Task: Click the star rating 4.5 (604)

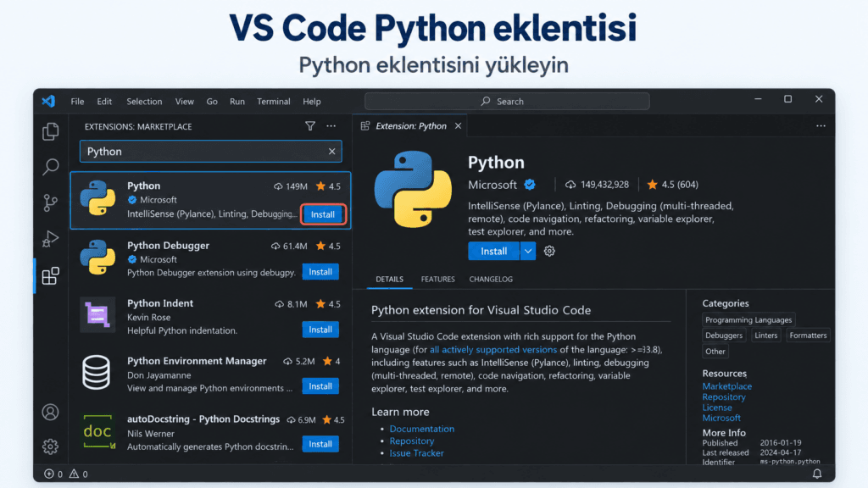Action: click(x=672, y=184)
